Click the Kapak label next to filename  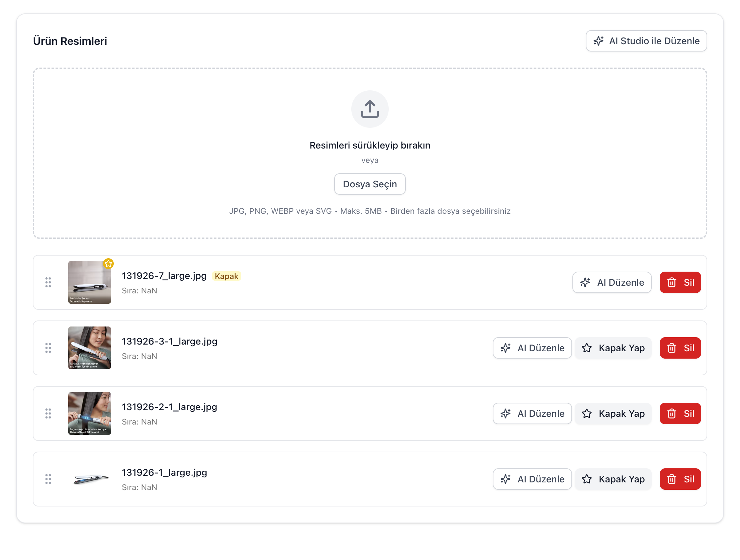[226, 276]
